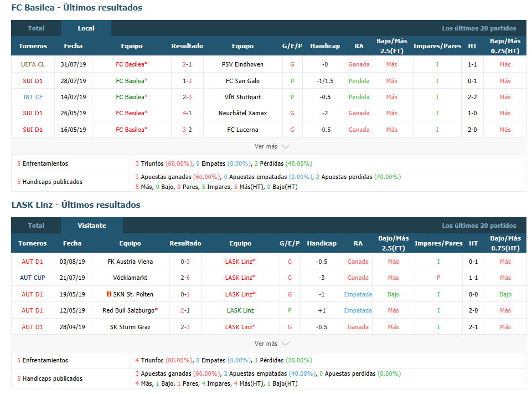The image size is (532, 394).
Task: Click FC Lucerna team name
Action: [x=242, y=130]
